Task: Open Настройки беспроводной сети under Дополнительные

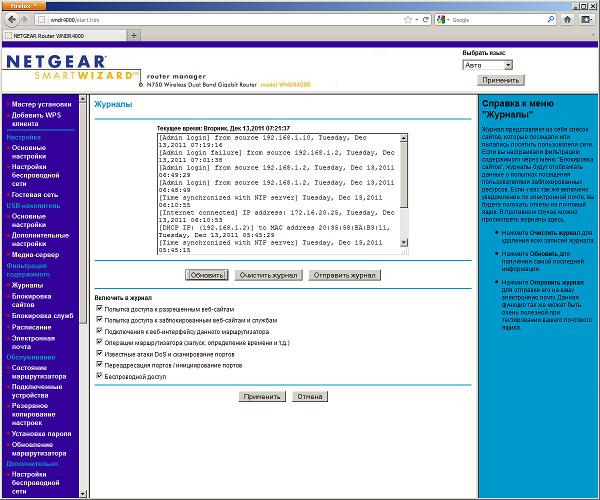Action: [x=35, y=483]
